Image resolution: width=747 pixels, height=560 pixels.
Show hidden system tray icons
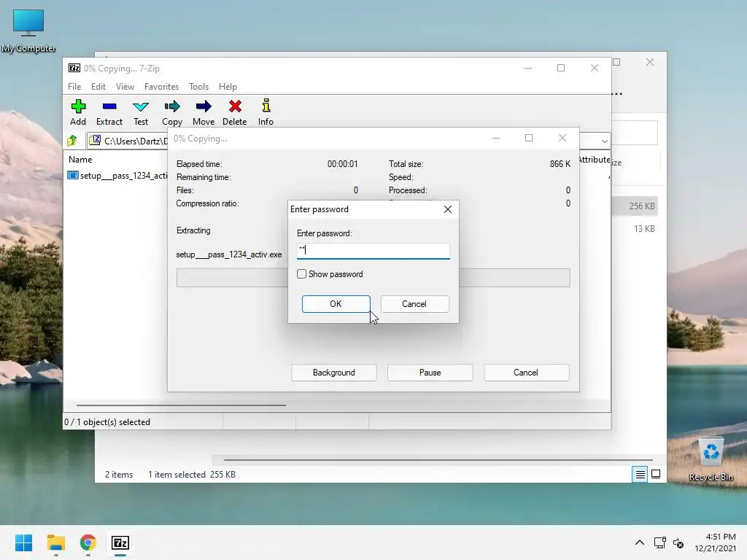pyautogui.click(x=639, y=542)
